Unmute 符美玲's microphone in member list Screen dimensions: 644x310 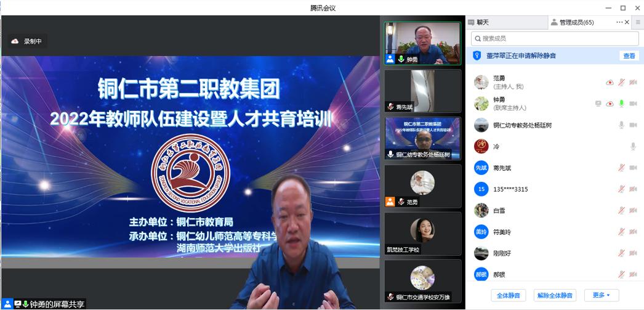coord(621,232)
